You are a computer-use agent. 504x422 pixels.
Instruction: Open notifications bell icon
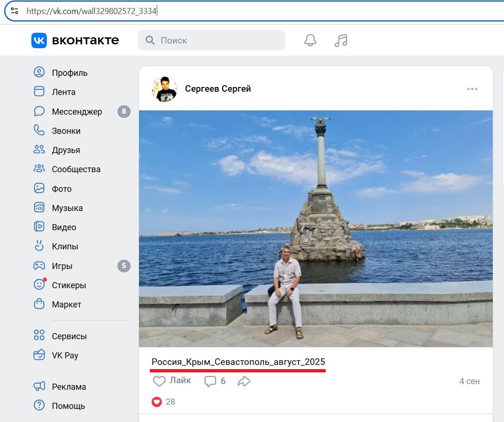point(310,41)
